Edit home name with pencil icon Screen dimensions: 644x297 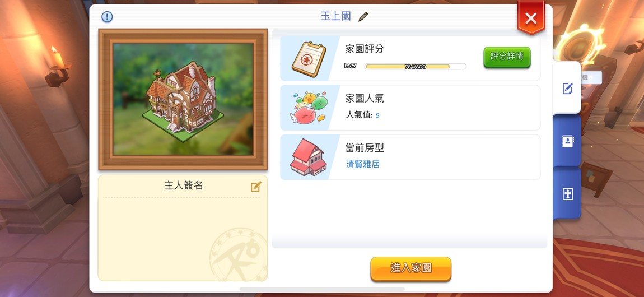pos(363,17)
